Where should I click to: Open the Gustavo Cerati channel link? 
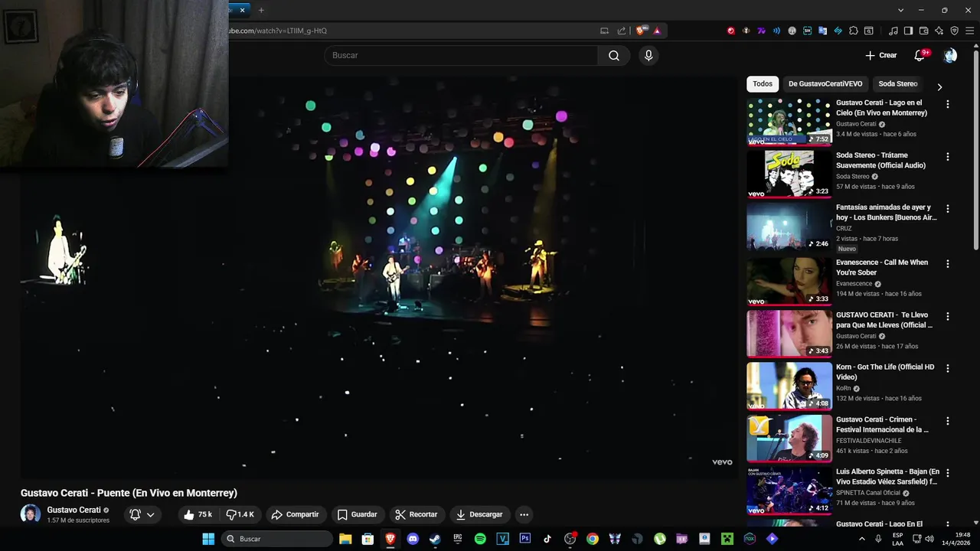coord(73,510)
